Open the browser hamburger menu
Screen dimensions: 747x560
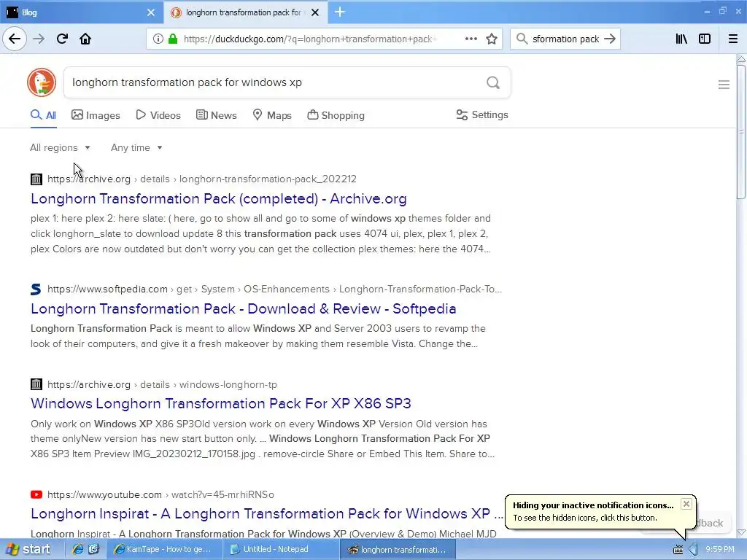(733, 39)
